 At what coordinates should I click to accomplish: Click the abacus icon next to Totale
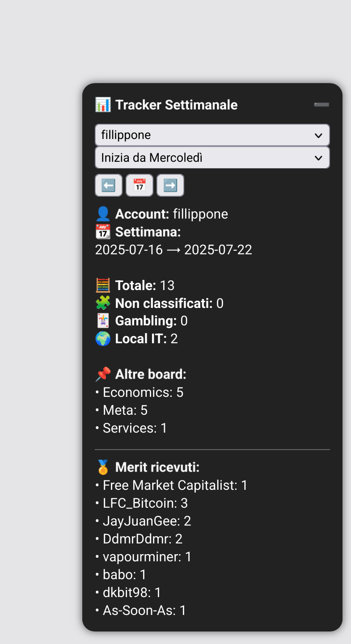click(x=103, y=285)
